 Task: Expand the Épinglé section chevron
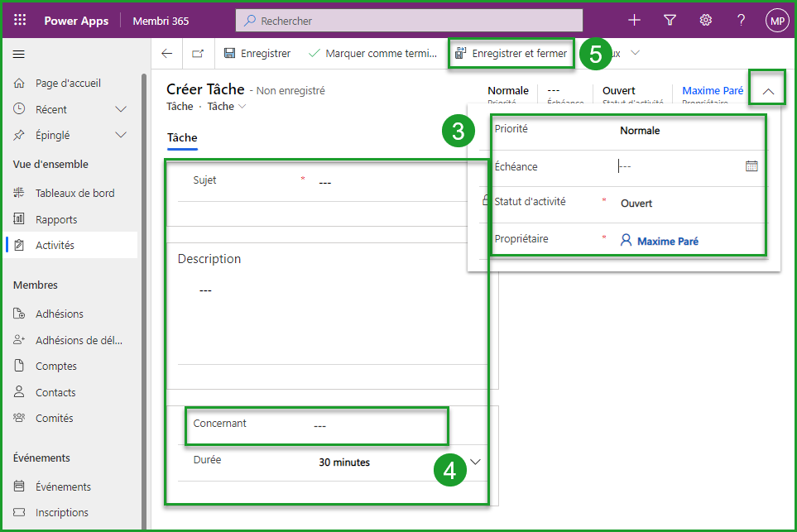[x=121, y=135]
